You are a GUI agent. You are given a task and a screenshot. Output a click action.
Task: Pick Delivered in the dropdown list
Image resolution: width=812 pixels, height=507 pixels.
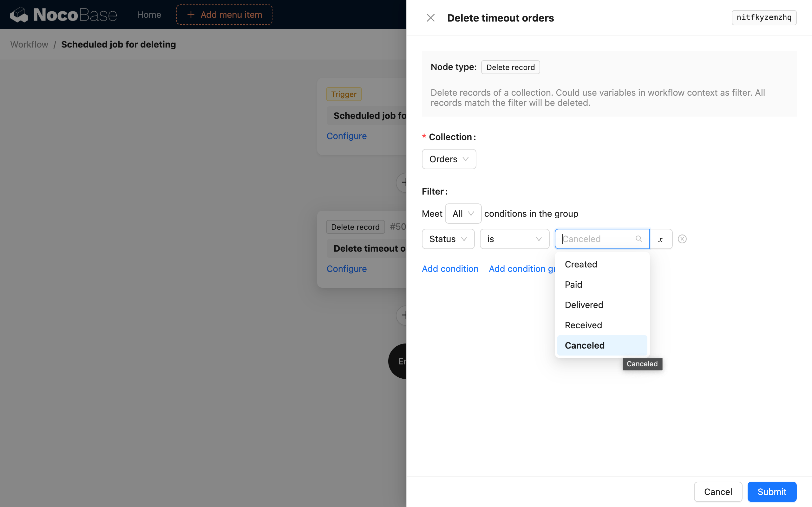pos(584,305)
